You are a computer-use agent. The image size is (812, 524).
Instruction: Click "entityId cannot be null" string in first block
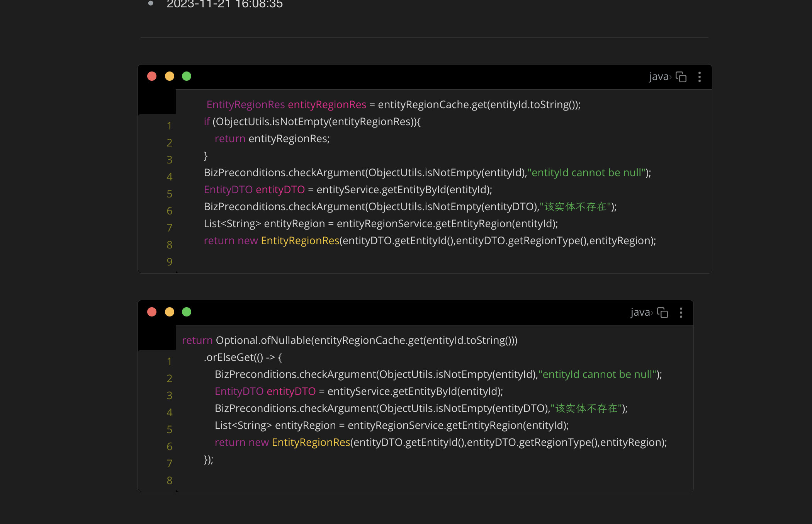(x=586, y=173)
